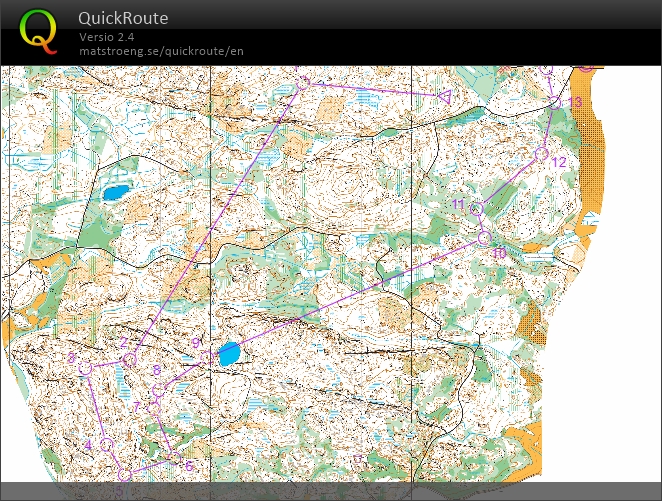Click control circle 8 on the course
This screenshot has height=501, width=662.
159,388
